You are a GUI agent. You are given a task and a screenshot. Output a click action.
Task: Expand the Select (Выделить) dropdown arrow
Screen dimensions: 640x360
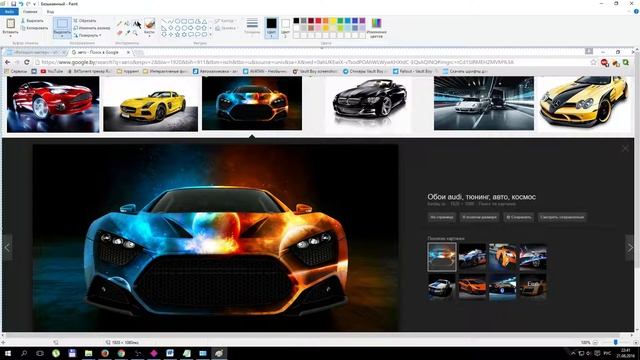pos(62,36)
